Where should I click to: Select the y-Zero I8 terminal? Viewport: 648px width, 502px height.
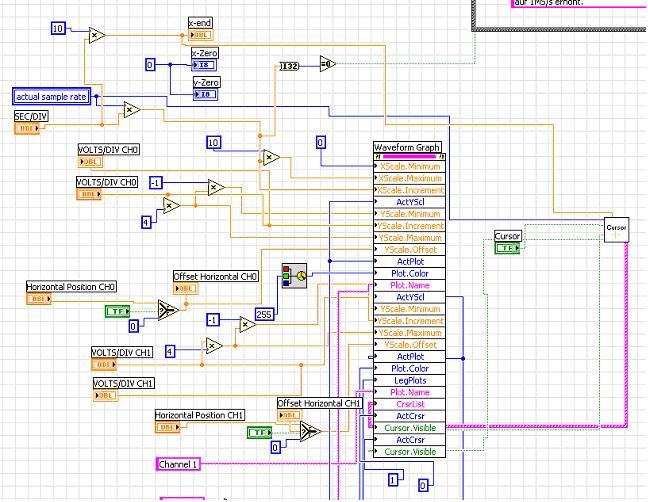tap(205, 94)
